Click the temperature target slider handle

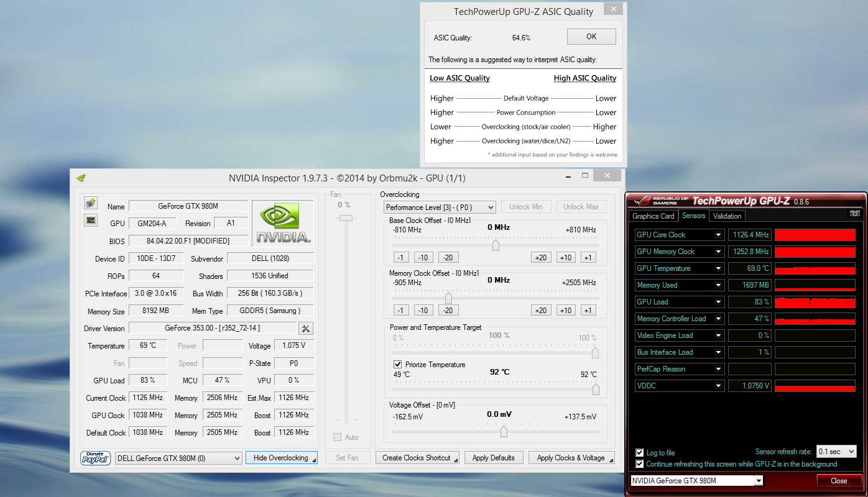pyautogui.click(x=596, y=390)
